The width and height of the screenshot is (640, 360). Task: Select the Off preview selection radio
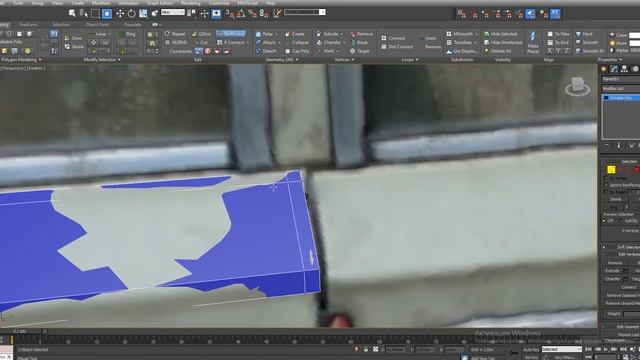point(604,221)
